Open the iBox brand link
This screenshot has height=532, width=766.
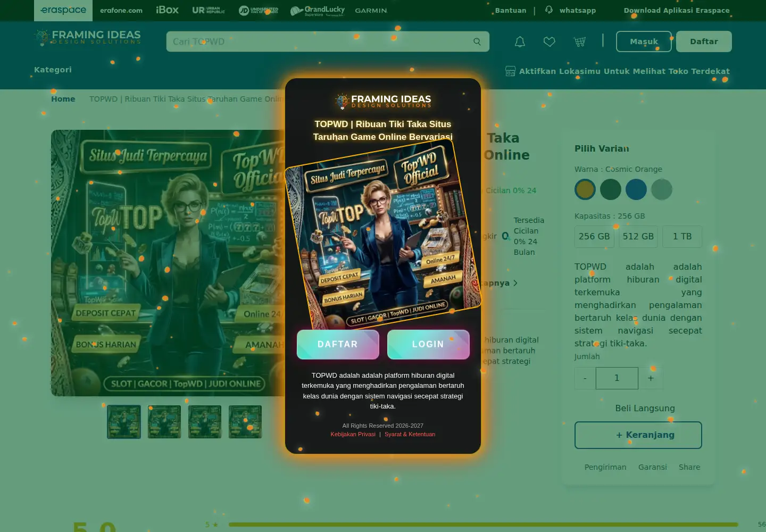click(167, 10)
